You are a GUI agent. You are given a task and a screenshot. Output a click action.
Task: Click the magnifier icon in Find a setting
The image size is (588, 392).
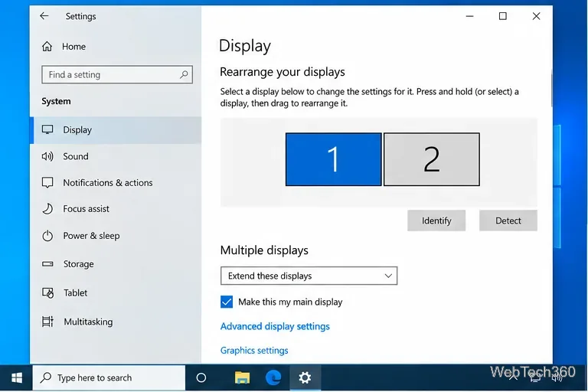click(x=184, y=75)
